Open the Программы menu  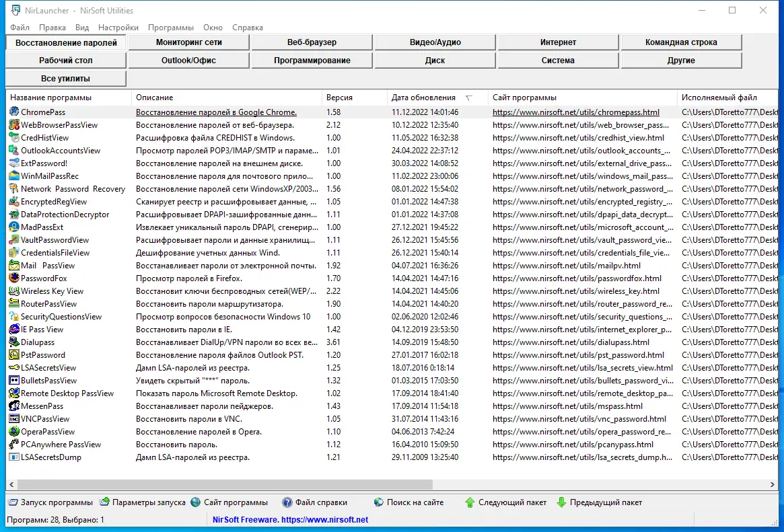pyautogui.click(x=170, y=28)
